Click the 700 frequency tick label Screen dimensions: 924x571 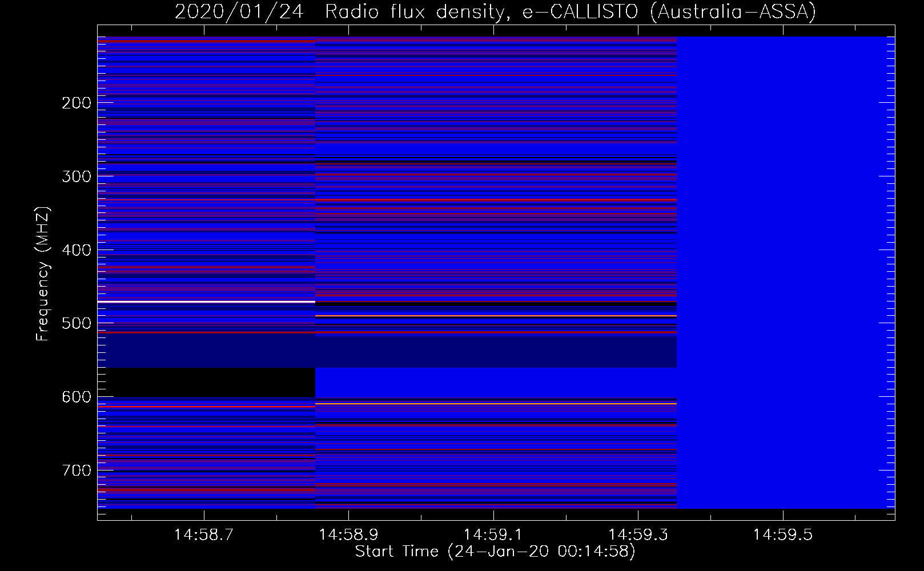77,471
